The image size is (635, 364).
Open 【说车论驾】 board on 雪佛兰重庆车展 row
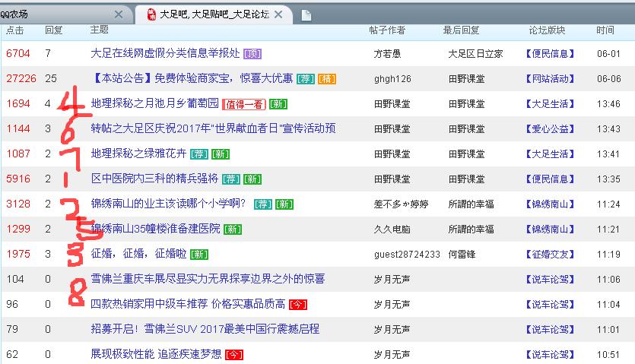(550, 280)
